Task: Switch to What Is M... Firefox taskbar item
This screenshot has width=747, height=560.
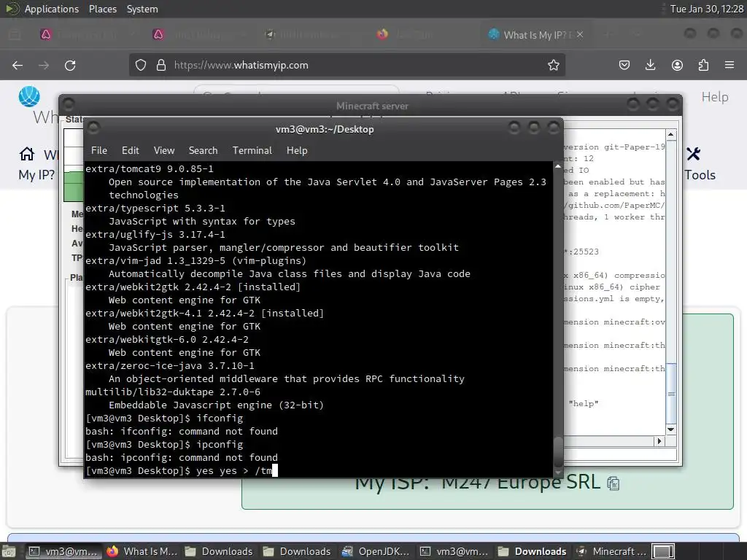Action: coord(142,551)
